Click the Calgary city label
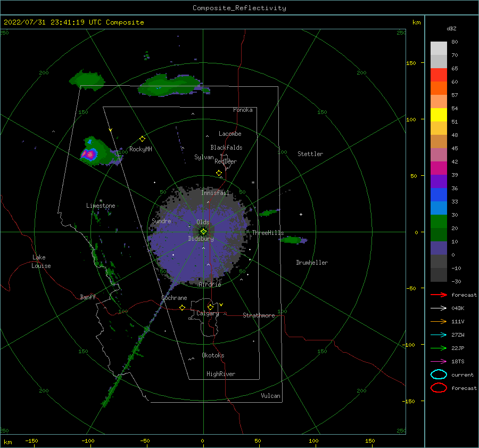This screenshot has width=479, height=448. 208,313
